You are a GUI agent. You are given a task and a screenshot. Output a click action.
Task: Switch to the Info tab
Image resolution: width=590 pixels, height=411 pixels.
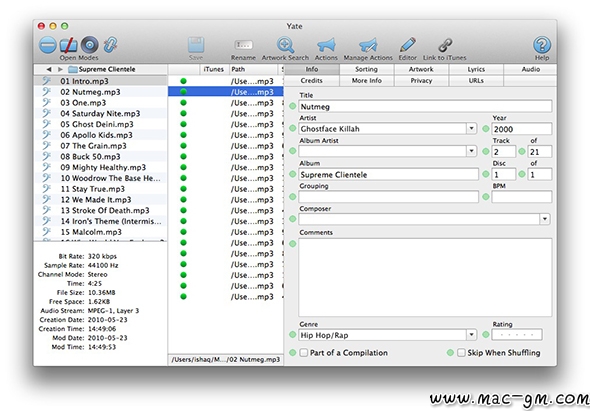point(312,69)
